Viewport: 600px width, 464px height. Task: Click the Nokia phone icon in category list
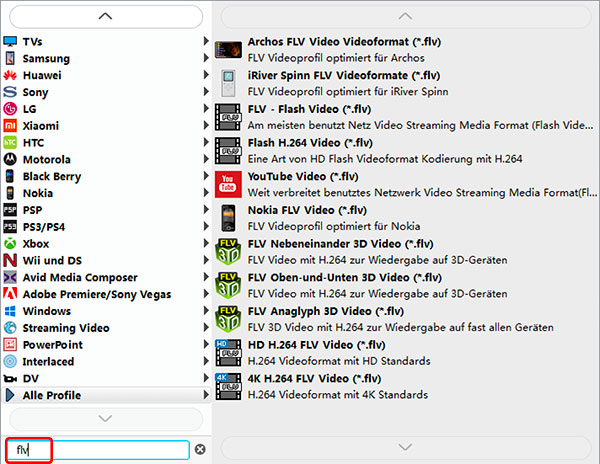pos(10,193)
